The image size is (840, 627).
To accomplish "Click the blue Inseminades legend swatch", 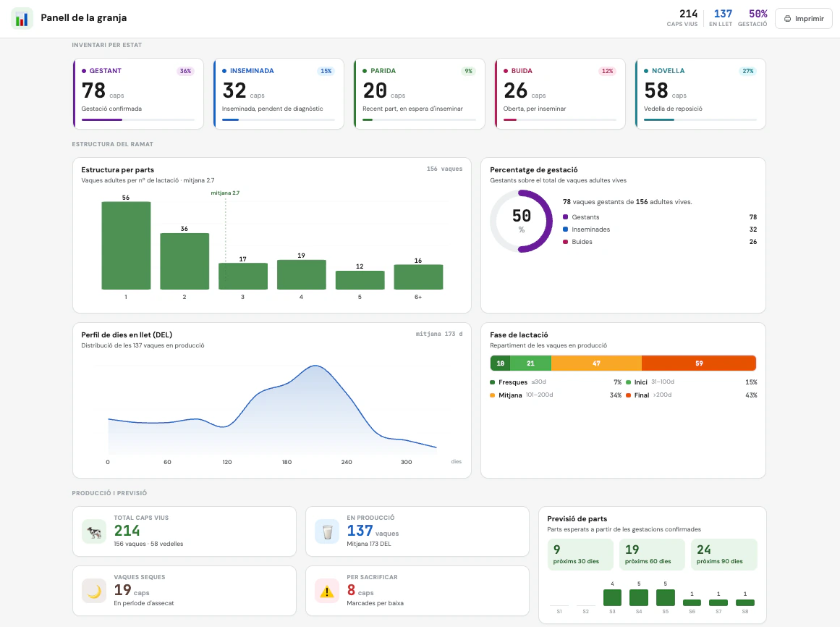I will (x=565, y=230).
